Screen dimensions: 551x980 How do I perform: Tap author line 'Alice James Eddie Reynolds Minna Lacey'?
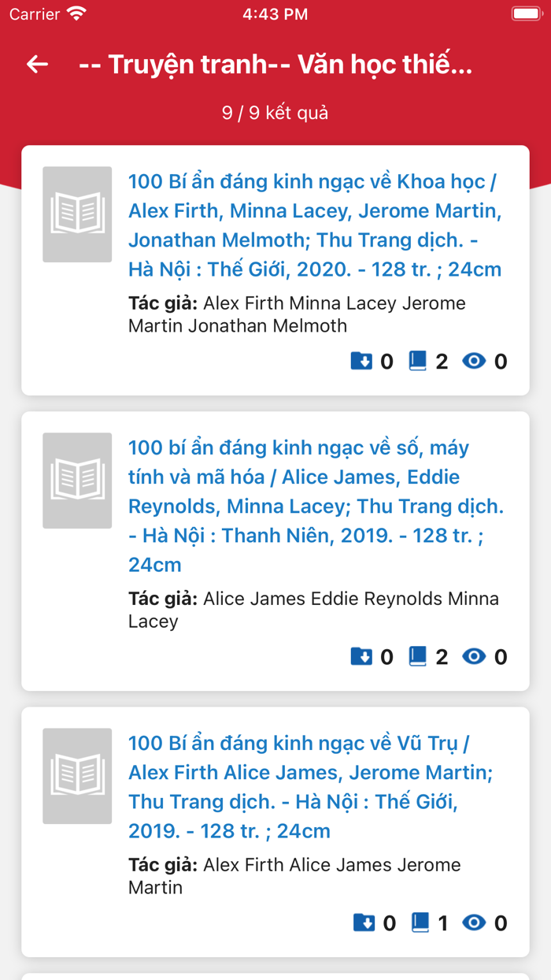pos(313,610)
